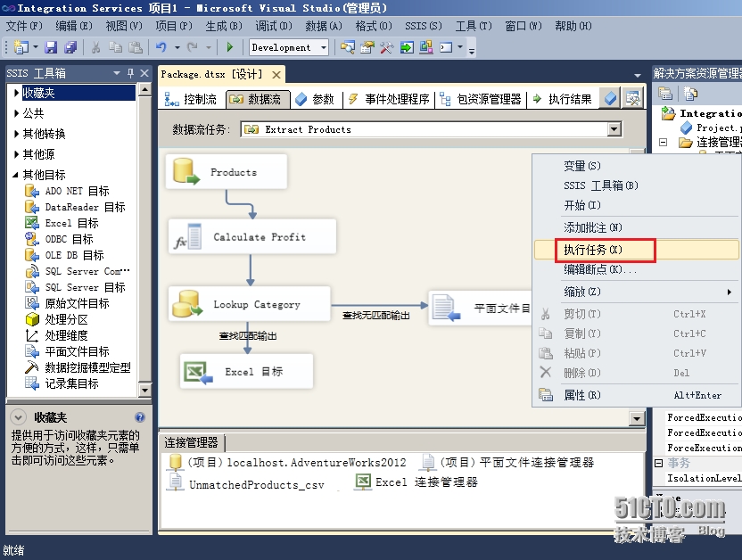Viewport: 742px width, 560px height.
Task: Close the Package.dtsx design tab
Action: click(276, 75)
